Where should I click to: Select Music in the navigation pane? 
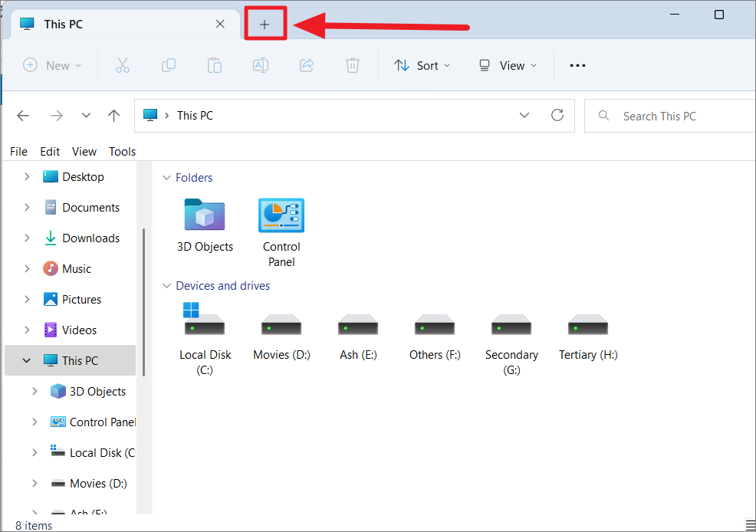(x=76, y=268)
